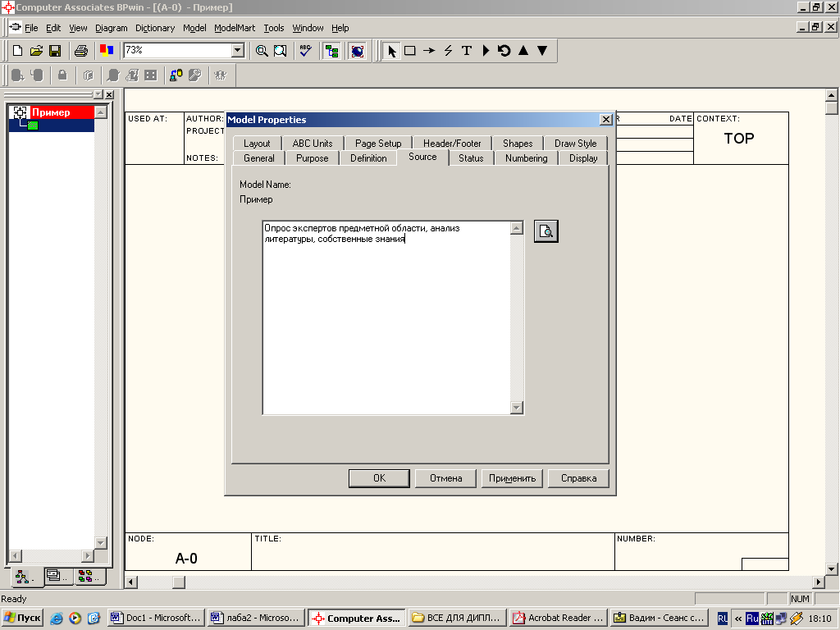Click the browse icon beside source text
Screen dimensions: 840x630
pyautogui.click(x=546, y=231)
